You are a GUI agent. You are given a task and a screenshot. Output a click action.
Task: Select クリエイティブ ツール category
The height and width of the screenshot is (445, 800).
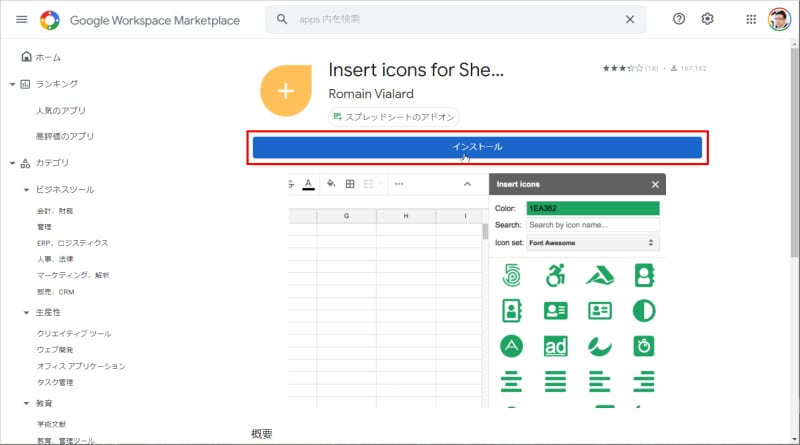click(x=74, y=334)
